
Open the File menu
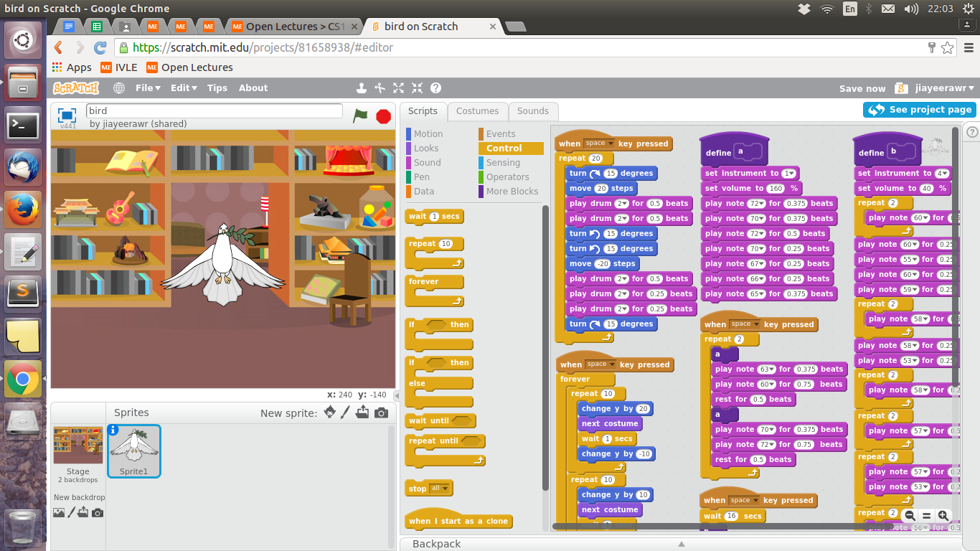click(148, 88)
